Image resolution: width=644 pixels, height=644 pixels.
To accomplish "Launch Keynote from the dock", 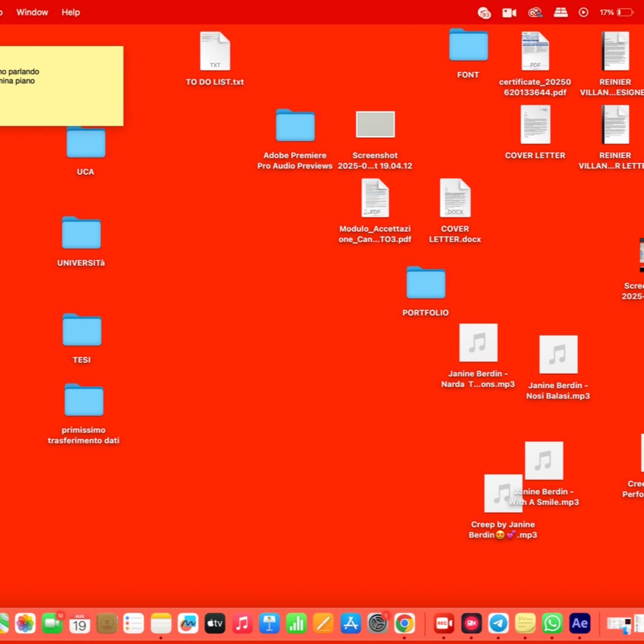I will pyautogui.click(x=269, y=623).
